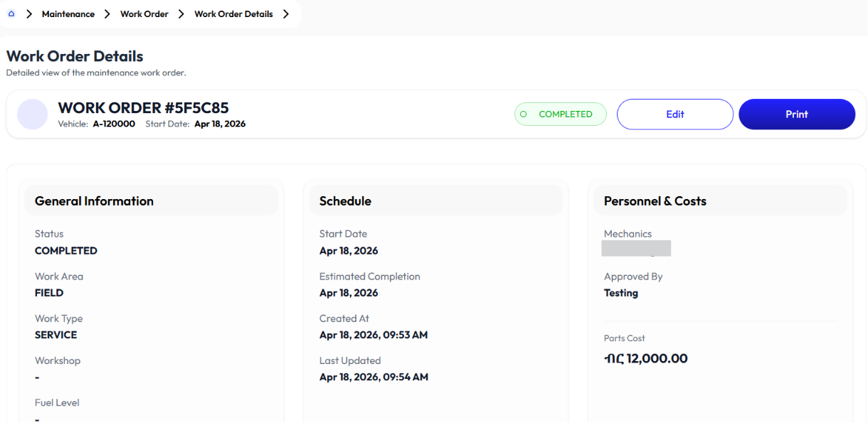Click the Mechanics label

(628, 234)
